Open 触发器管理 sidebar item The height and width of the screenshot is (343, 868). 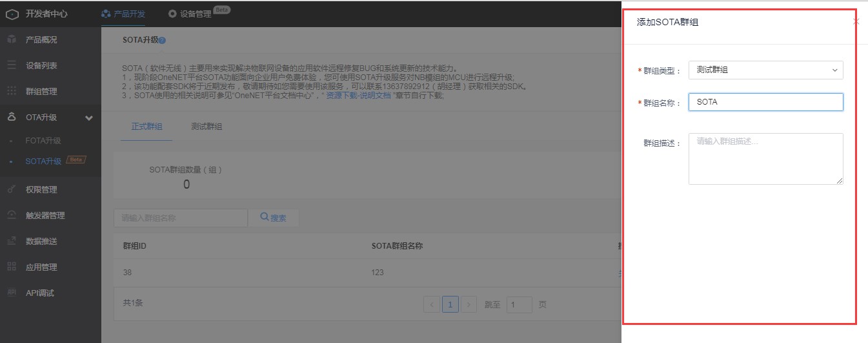coord(45,215)
